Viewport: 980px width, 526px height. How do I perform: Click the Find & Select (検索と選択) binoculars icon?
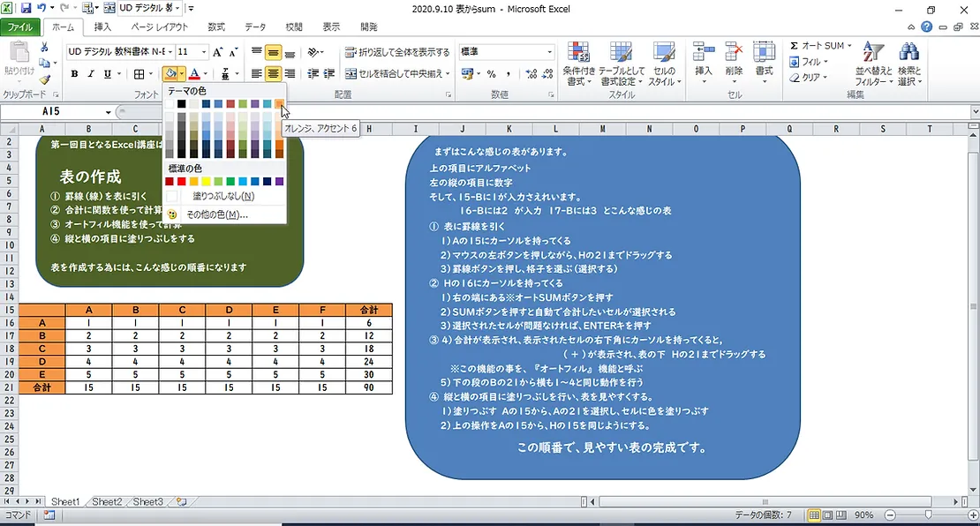pos(908,63)
